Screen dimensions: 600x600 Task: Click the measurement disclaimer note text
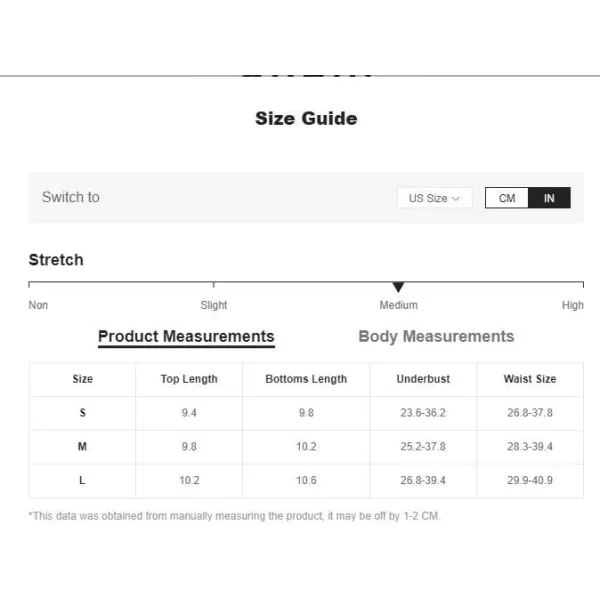point(235,516)
